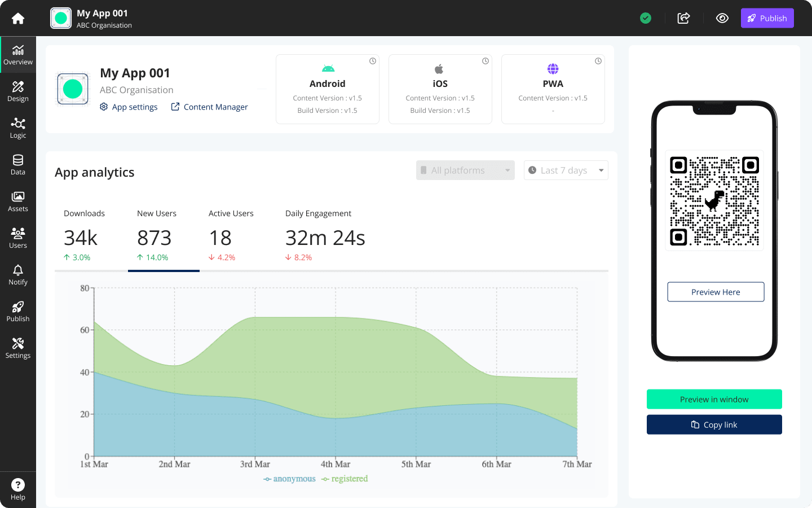Click the history clock on PWA card
Image resolution: width=812 pixels, height=508 pixels.
[598, 61]
